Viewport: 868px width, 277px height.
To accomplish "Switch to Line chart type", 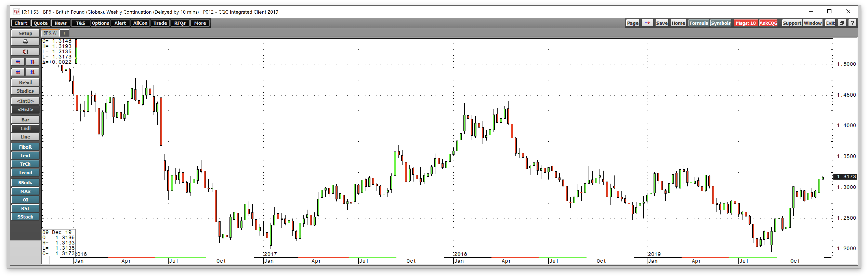I will [x=25, y=137].
